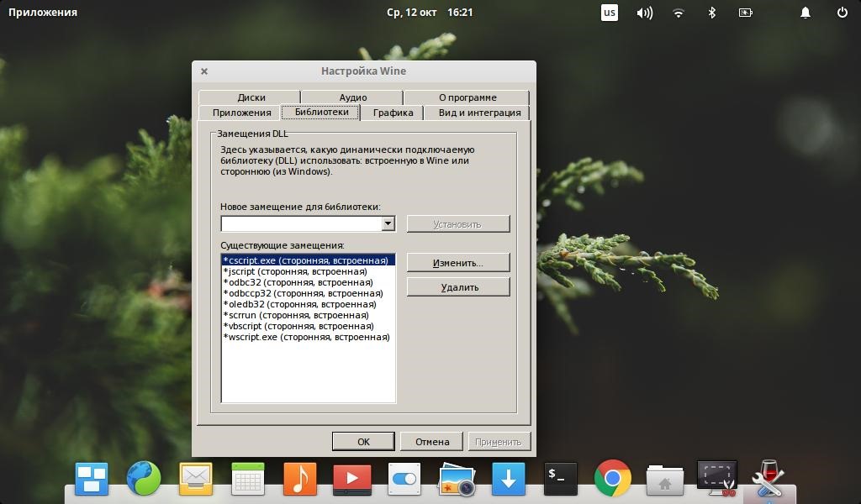Select the *scrrun override entry

point(308,315)
